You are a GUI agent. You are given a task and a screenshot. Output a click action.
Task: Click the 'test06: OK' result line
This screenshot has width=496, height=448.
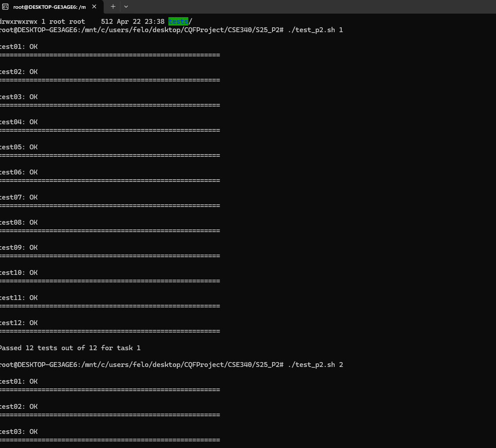pyautogui.click(x=19, y=172)
